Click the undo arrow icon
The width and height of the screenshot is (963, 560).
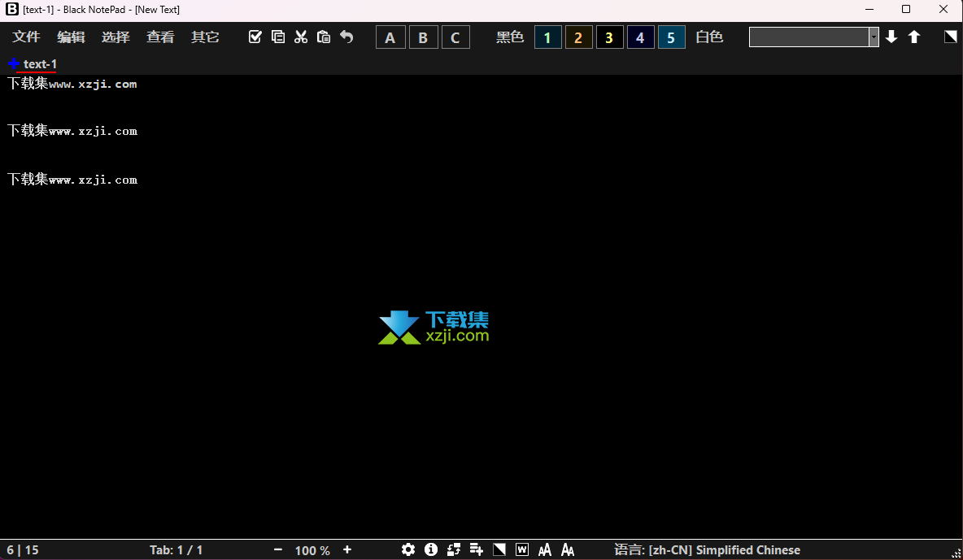click(347, 37)
